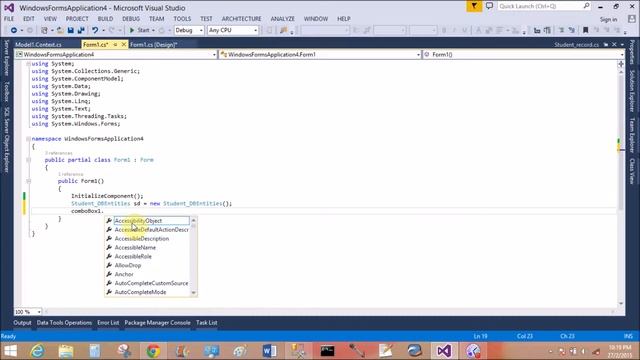640x360 pixels.
Task: Open the Any CPU platform dropdown
Action: pos(233,30)
